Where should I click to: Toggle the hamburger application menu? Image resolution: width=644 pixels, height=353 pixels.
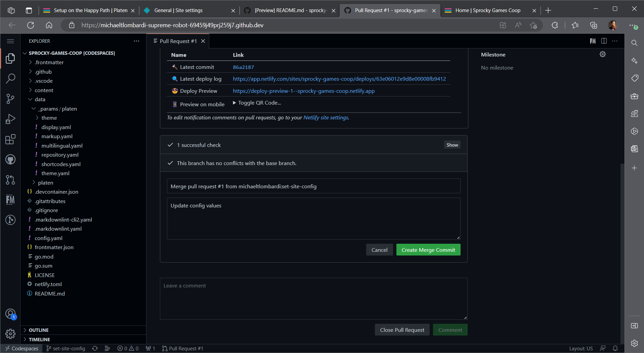coord(10,41)
